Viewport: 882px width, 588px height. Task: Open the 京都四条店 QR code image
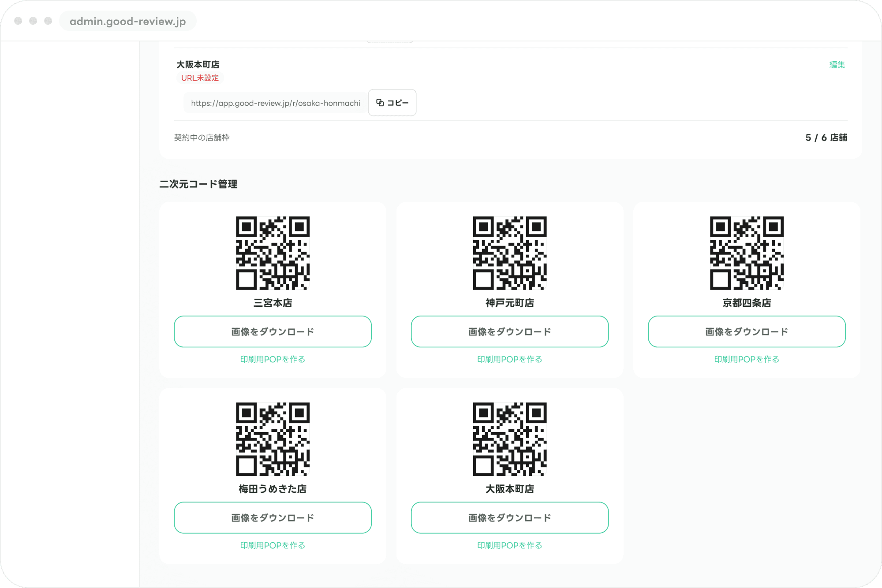point(747,253)
